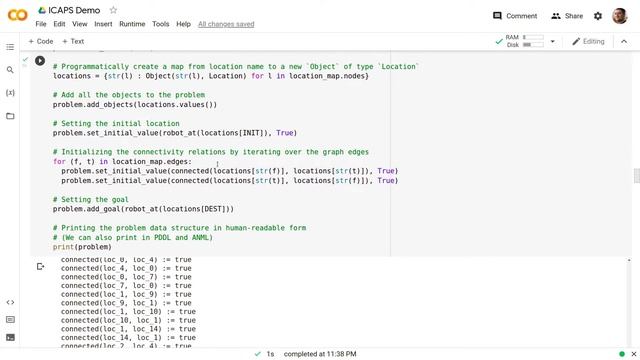Open the Runtime menu
The width and height of the screenshot is (640, 360).
pos(132,24)
